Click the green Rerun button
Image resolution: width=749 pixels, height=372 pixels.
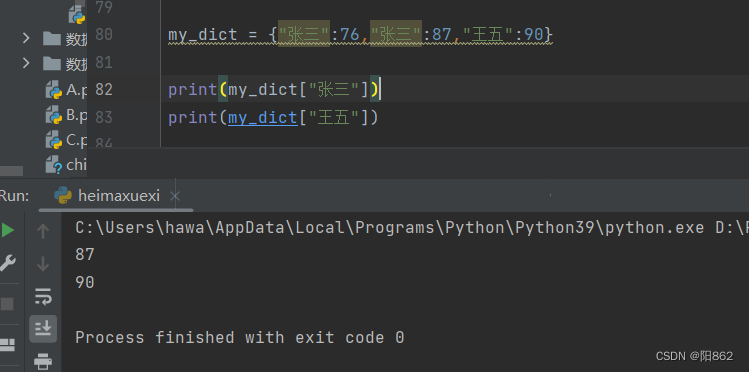tap(8, 231)
